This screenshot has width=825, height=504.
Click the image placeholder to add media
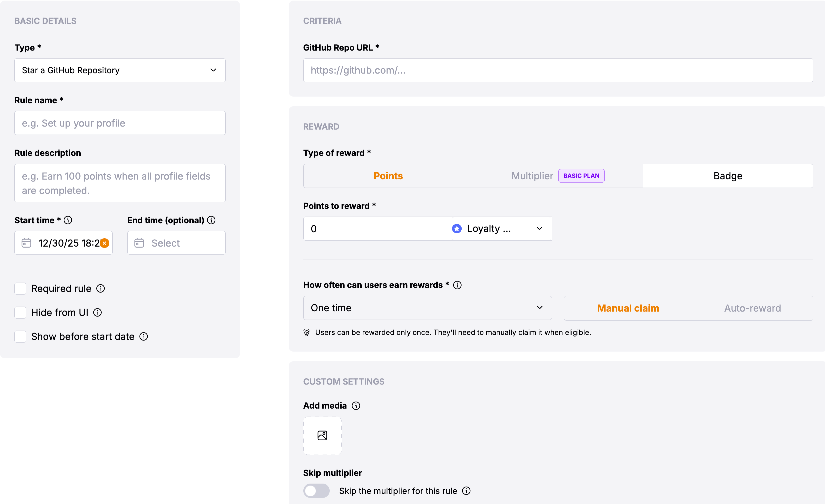(x=322, y=436)
